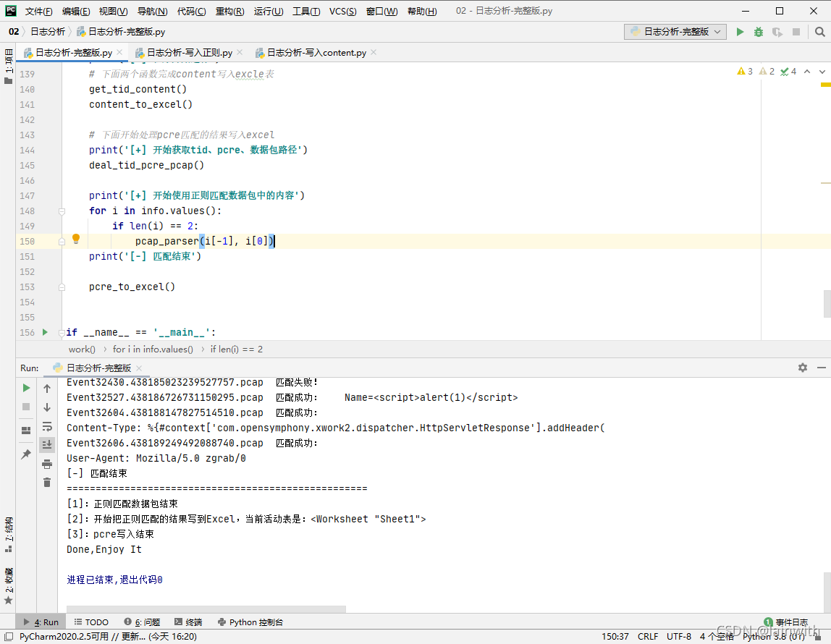
Task: Collapse the if __name__ block fold
Action: click(62, 333)
